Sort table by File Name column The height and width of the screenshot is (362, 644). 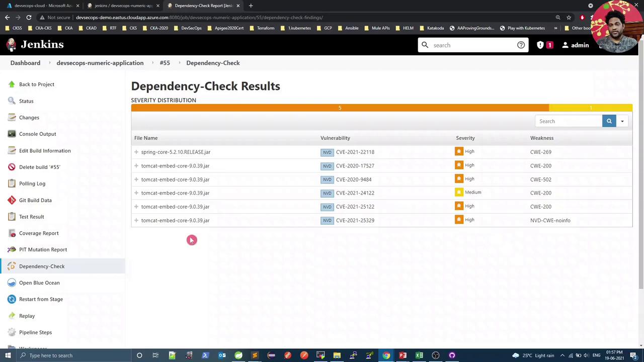tap(146, 138)
